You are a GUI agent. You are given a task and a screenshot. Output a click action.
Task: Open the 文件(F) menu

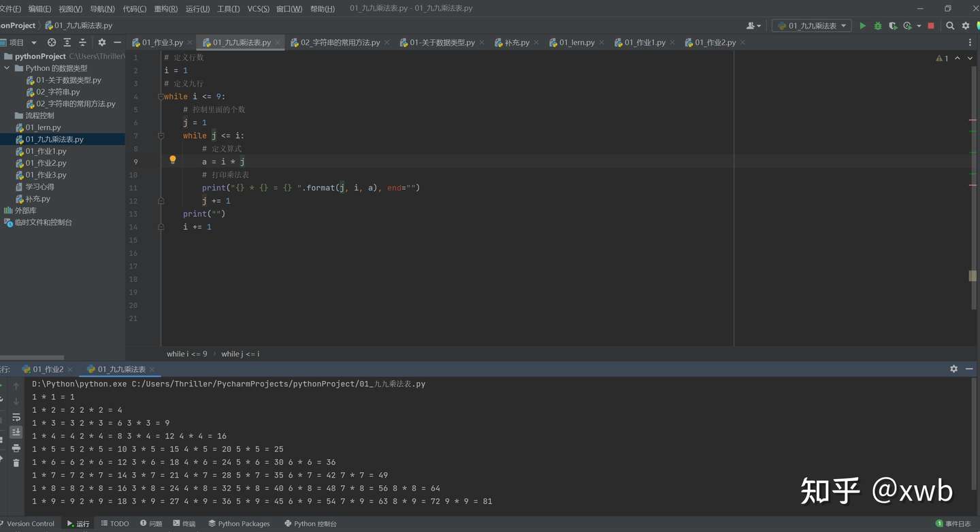(x=10, y=9)
